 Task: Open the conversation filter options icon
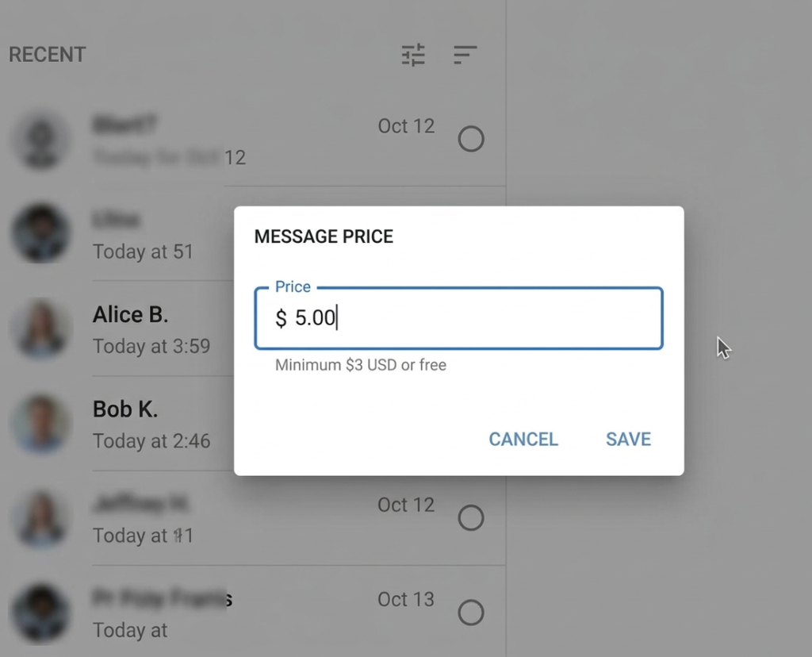click(x=413, y=55)
